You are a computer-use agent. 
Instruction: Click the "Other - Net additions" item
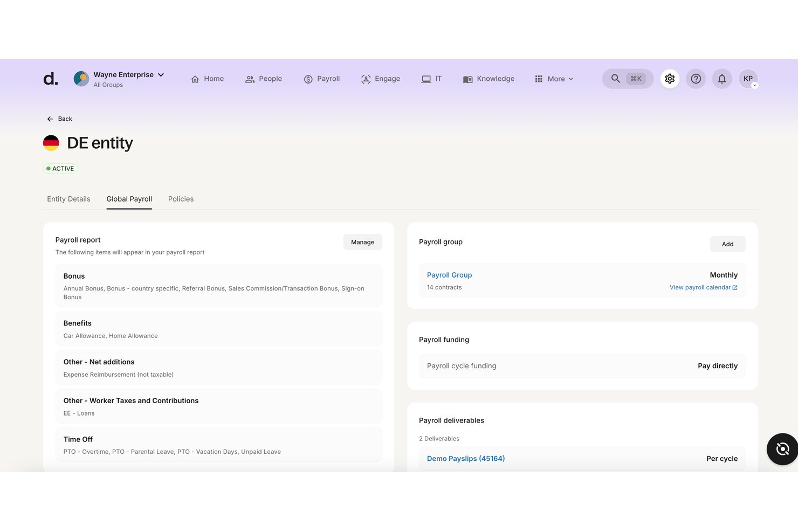point(218,368)
